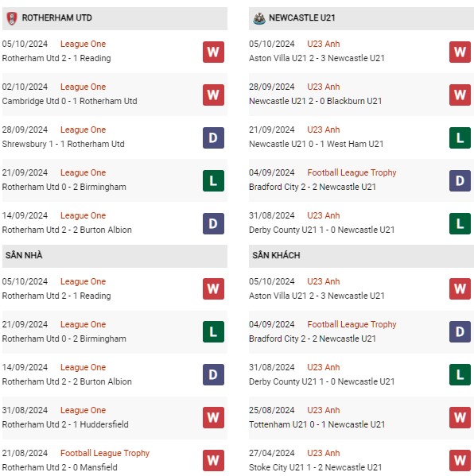Viewport: 474px width, 476px height.
Task: Click the W badge for Huddersfield match
Action: coord(213,417)
